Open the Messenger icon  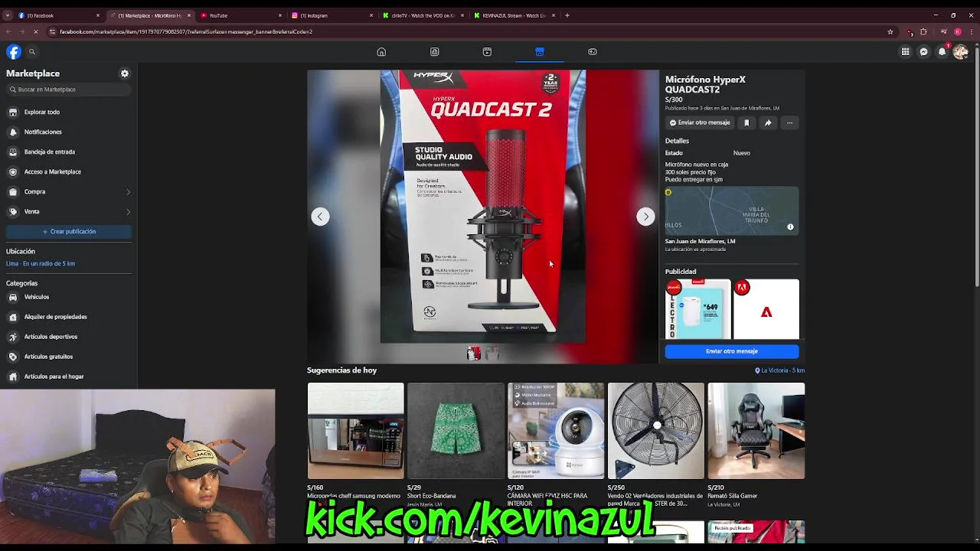click(x=924, y=51)
